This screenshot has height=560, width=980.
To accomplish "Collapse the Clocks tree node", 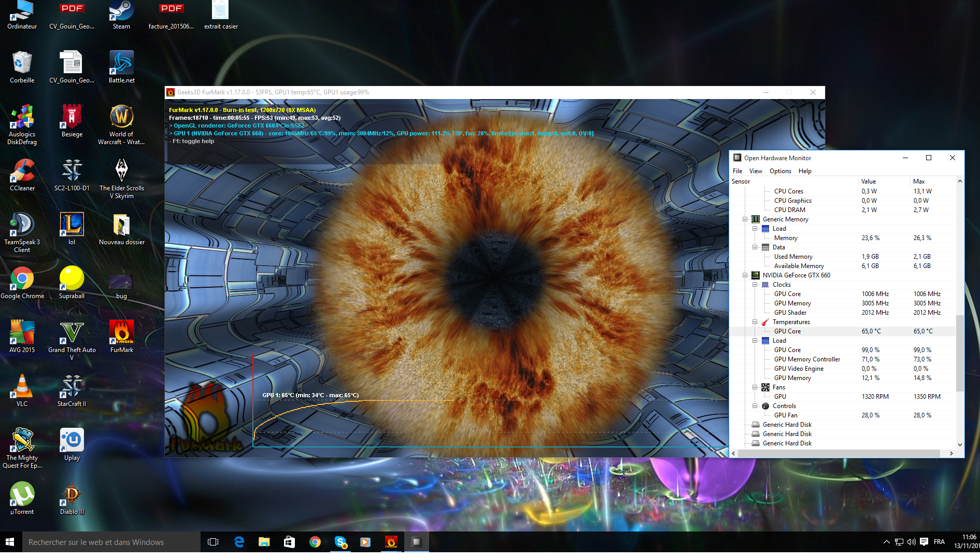I will [755, 285].
